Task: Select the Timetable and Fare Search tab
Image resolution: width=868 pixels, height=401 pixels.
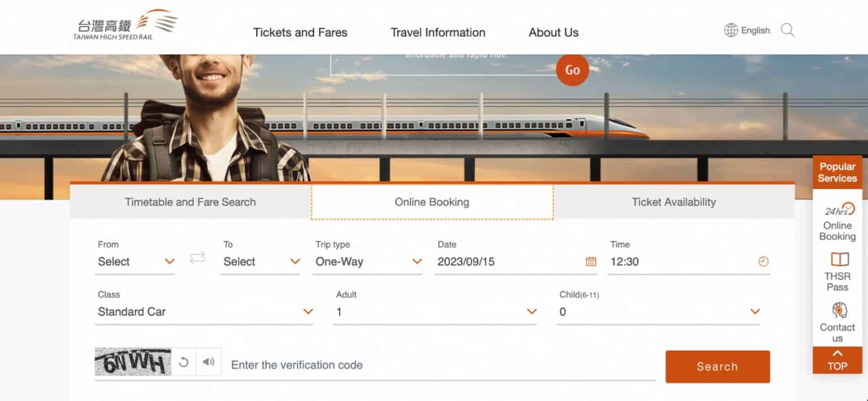Action: [x=190, y=202]
